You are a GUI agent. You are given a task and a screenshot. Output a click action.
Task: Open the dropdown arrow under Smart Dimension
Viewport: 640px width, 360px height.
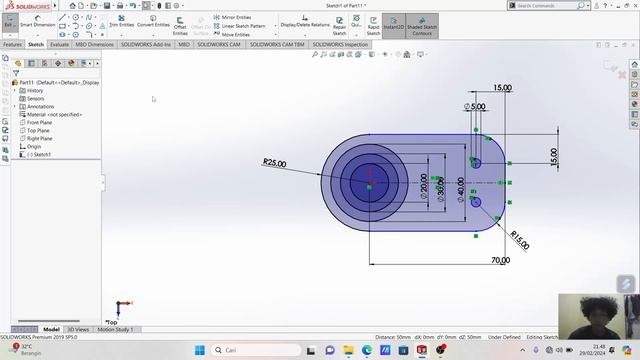click(38, 35)
